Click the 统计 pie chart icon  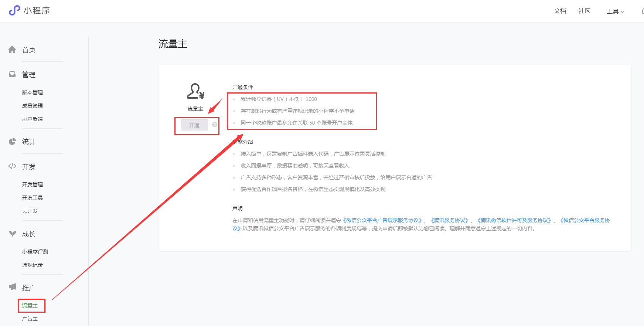coord(12,141)
